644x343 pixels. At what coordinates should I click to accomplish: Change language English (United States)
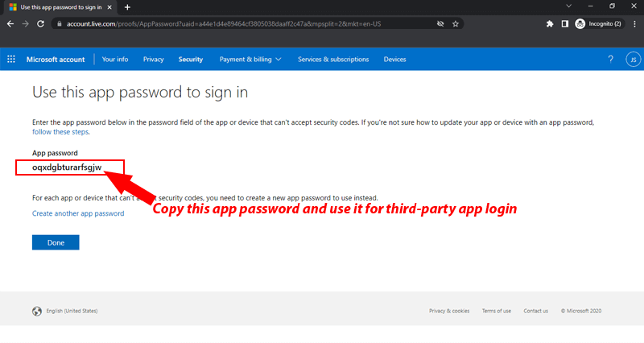[72, 311]
